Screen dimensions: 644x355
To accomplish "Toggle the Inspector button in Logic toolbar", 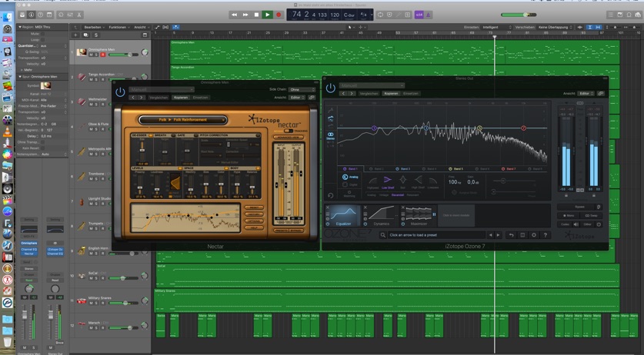I will 32,15.
